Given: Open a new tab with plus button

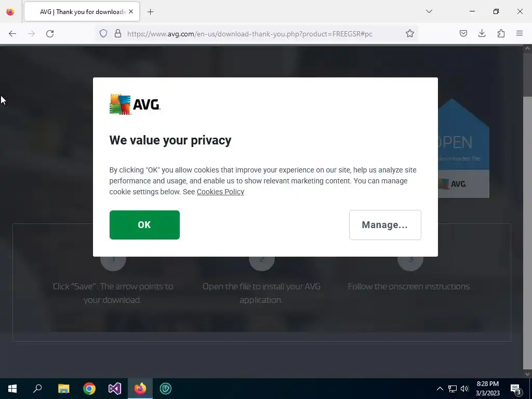Looking at the screenshot, I should (150, 12).
